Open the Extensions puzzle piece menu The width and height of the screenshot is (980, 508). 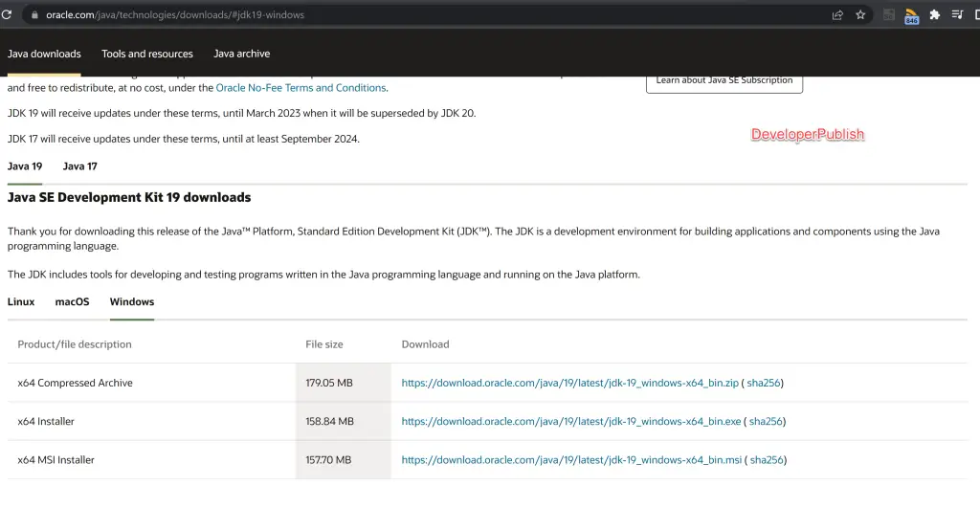pos(934,14)
